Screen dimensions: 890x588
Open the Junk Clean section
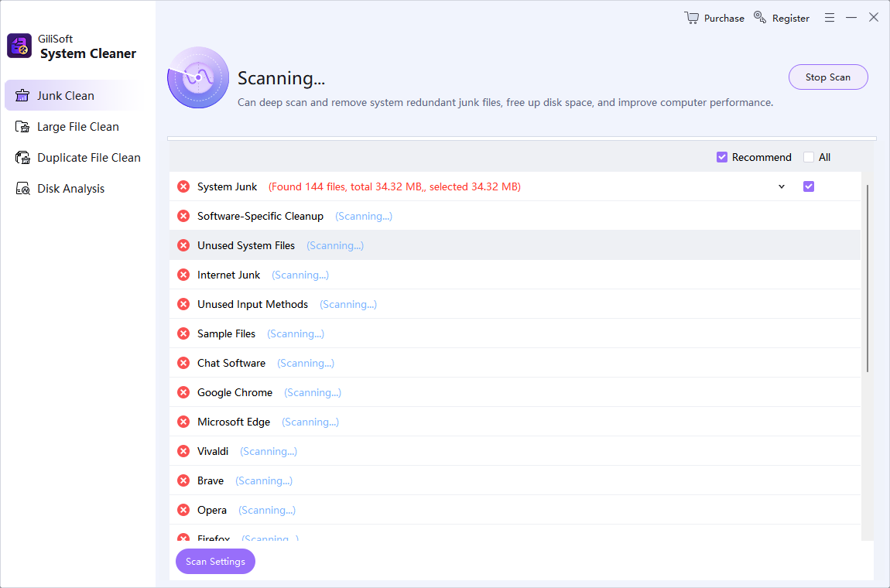(x=76, y=95)
